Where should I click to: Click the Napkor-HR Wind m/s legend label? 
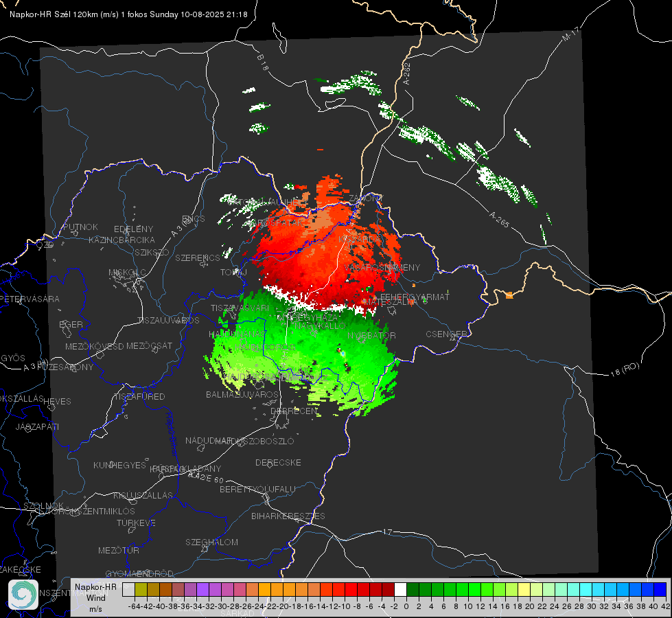(95, 597)
